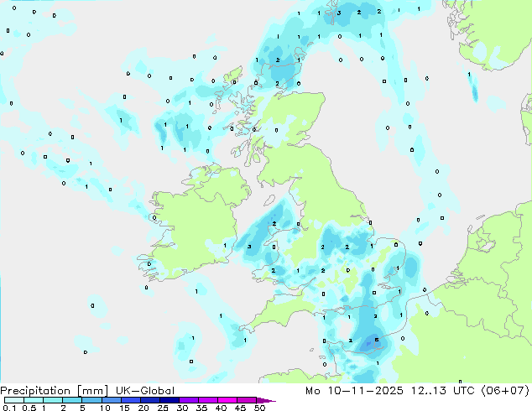Image resolution: width=532 pixels, height=411 pixels.
Task: Click the legend tick label "0.5"
Action: pyautogui.click(x=29, y=408)
